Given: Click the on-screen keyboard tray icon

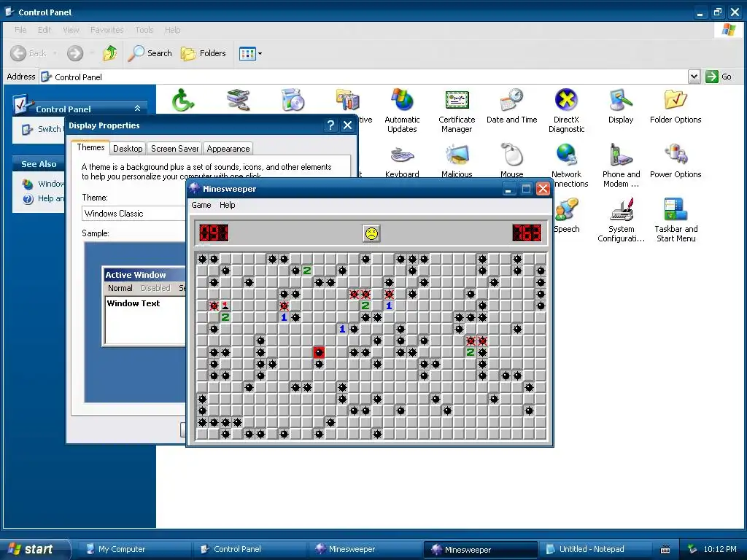Looking at the screenshot, I should pyautogui.click(x=665, y=550).
